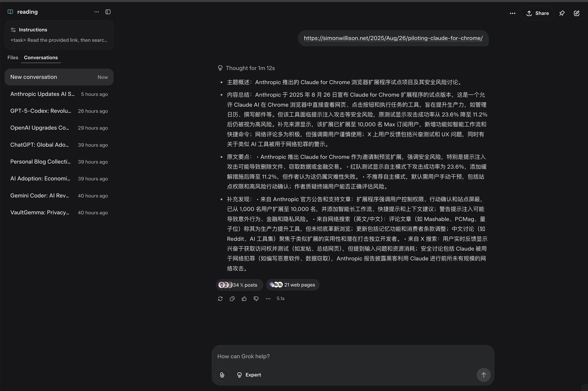The image size is (588, 391).
Task: Expand the 'Thought for 1m 12s' section
Action: click(246, 68)
